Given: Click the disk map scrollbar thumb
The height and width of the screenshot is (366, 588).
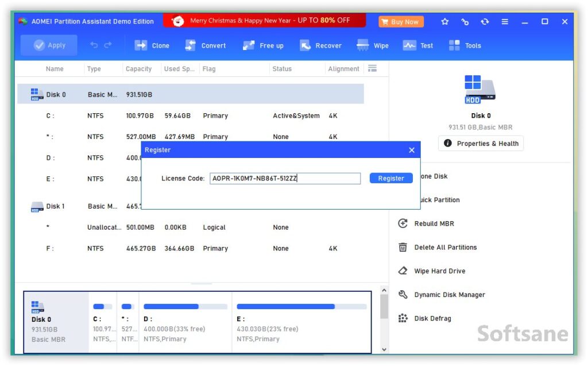Looking at the screenshot, I should coord(384,307).
